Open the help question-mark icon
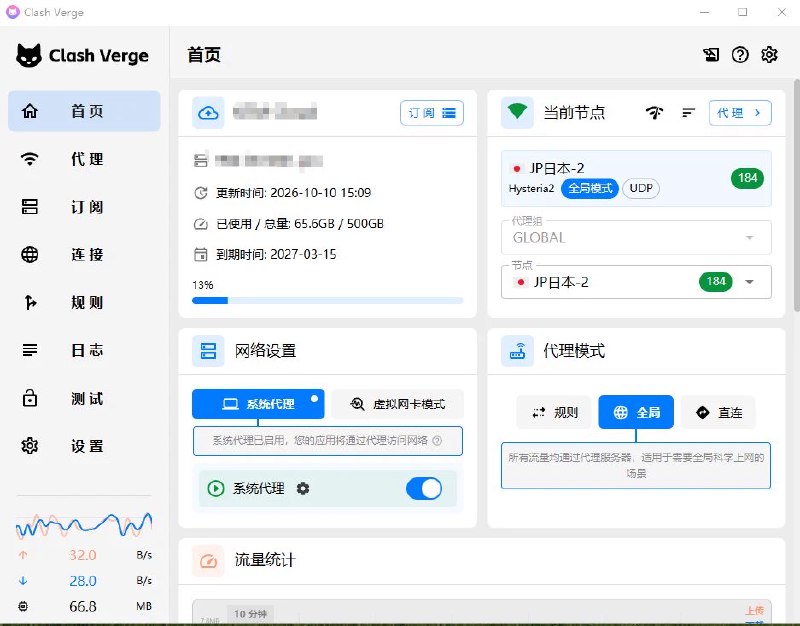Screen dimensions: 800x626 [x=740, y=55]
